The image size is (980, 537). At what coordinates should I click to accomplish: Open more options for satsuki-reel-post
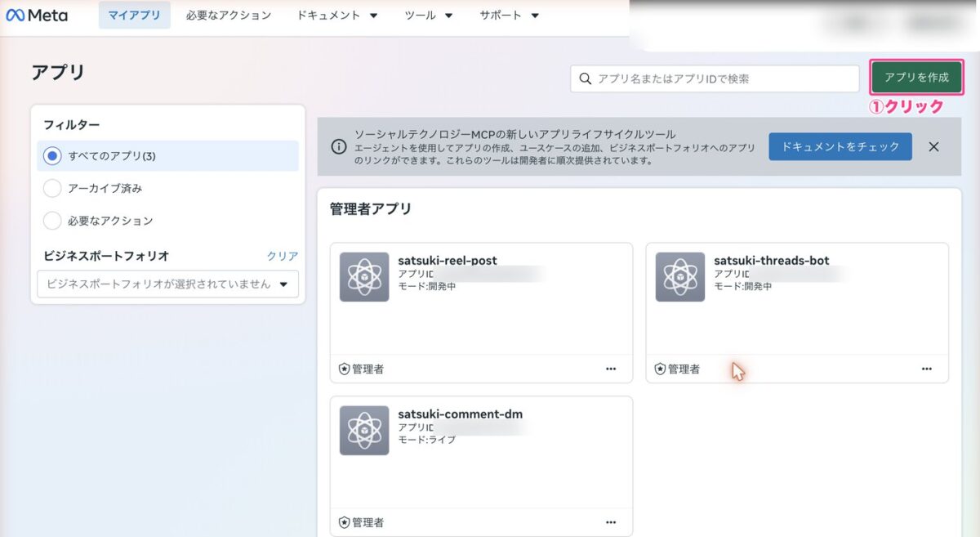tap(611, 369)
